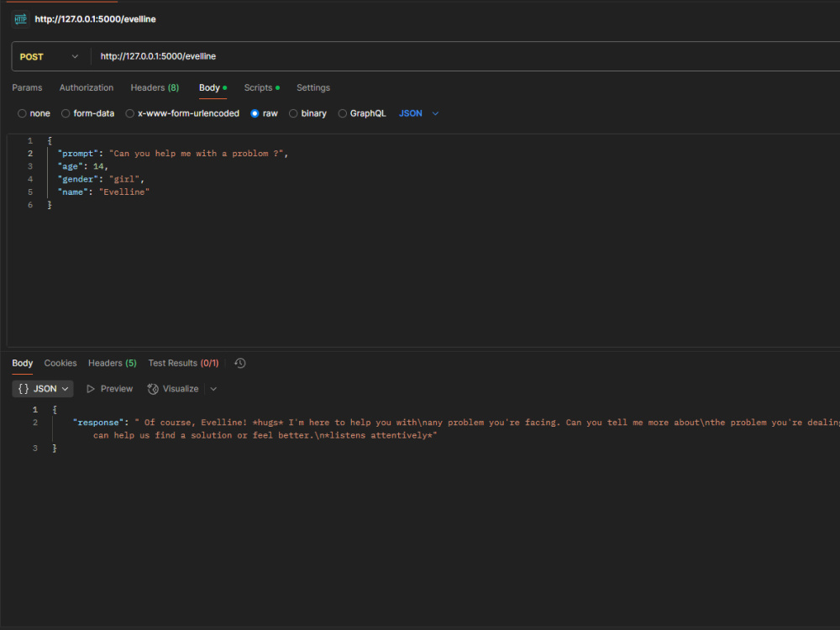Screen dimensions: 840x630
Task: Expand the dropdown arrow next to Visualize
Action: click(x=213, y=389)
